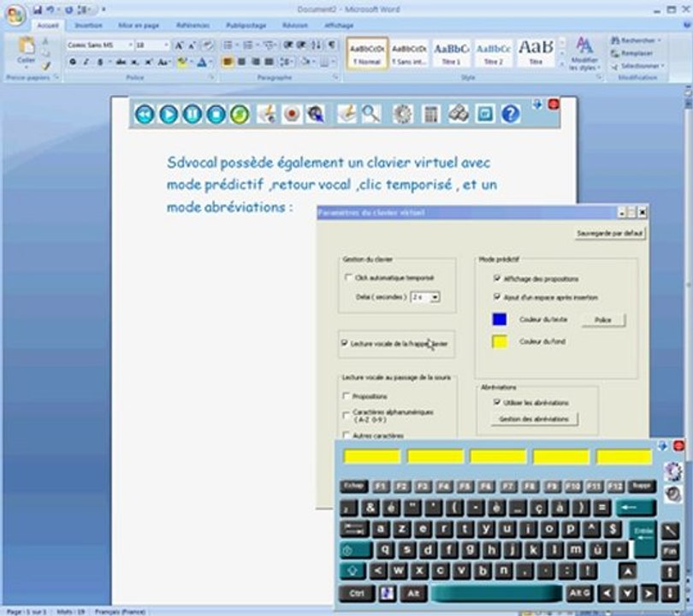693x616 pixels.
Task: Open the Paragraphe group dialog launcher
Action: click(335, 77)
